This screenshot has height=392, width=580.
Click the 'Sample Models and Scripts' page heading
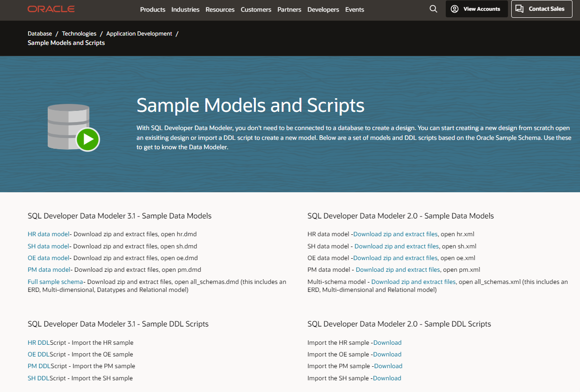(251, 105)
